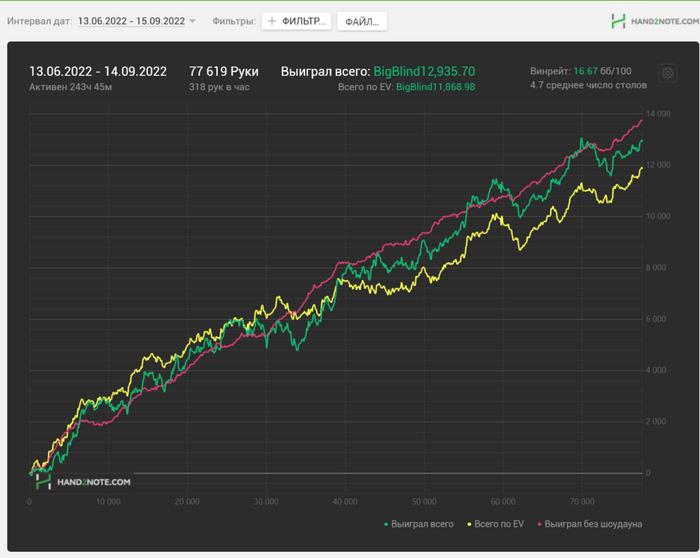Toggle the pink Выиграл без шоудауна legend series
700x558 pixels.
click(590, 524)
